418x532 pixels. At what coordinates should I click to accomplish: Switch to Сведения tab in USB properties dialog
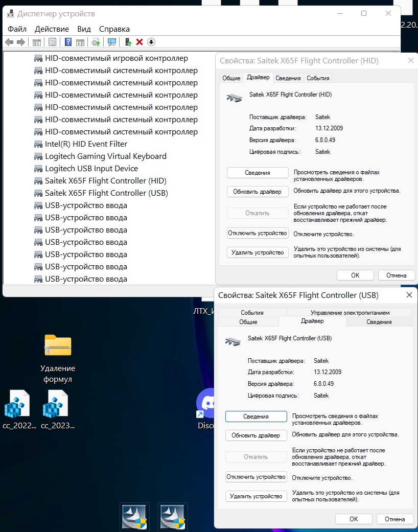coord(379,321)
